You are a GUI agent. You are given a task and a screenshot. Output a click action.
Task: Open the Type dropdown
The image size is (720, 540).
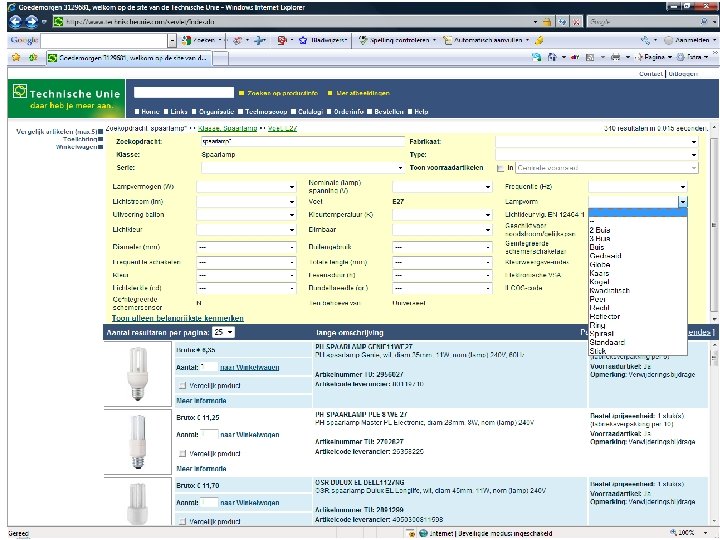(x=597, y=155)
